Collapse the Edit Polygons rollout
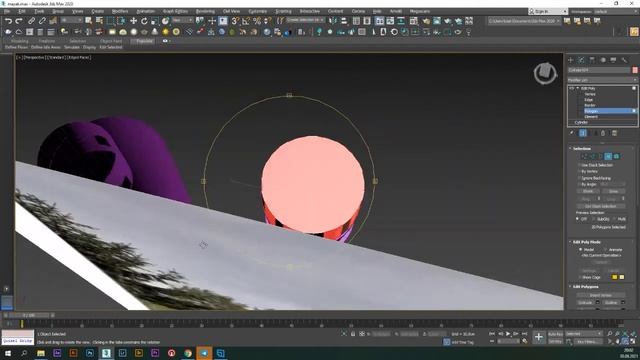This screenshot has height=360, width=640. tap(571, 287)
